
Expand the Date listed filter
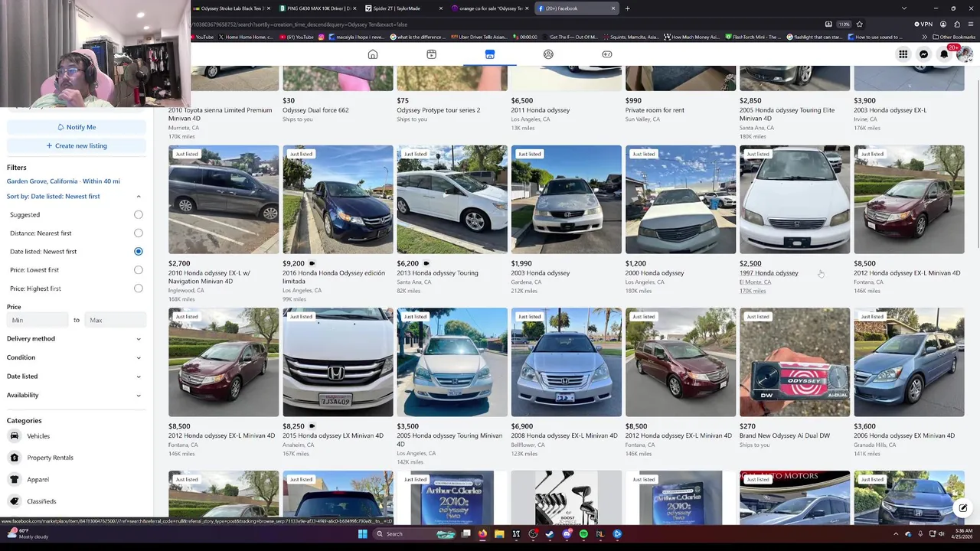click(x=75, y=377)
